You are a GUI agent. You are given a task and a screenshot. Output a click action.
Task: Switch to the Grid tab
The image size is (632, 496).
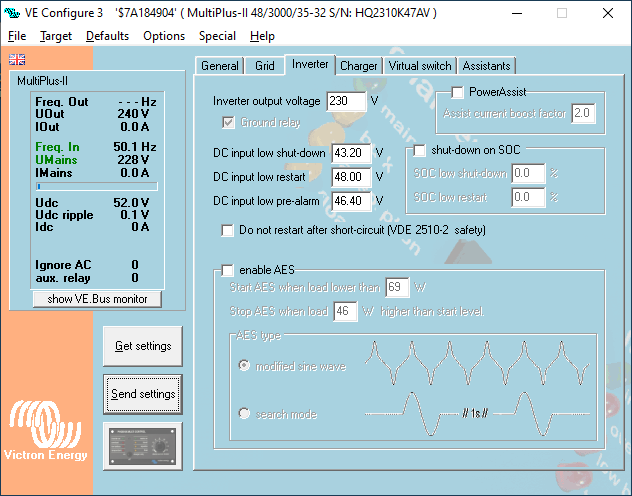coord(264,66)
